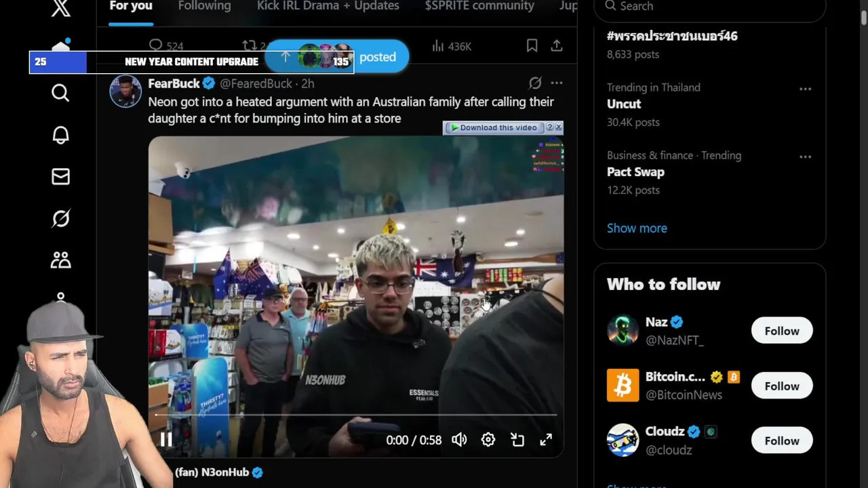Share the post via the upload arrow icon

pos(557,45)
